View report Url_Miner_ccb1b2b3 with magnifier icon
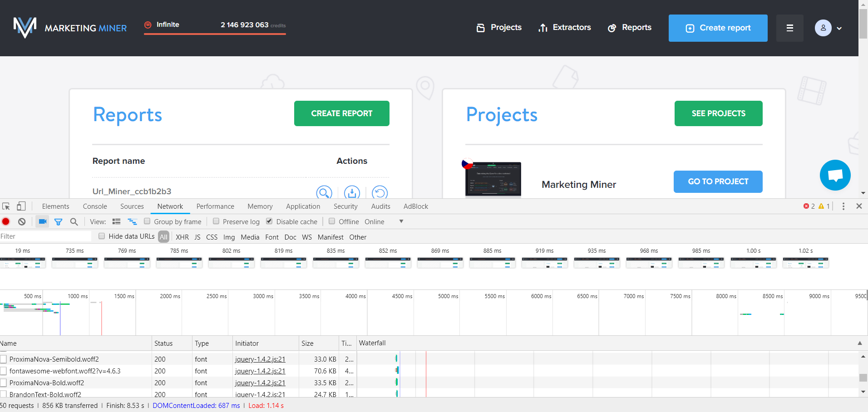The image size is (868, 412). (324, 193)
